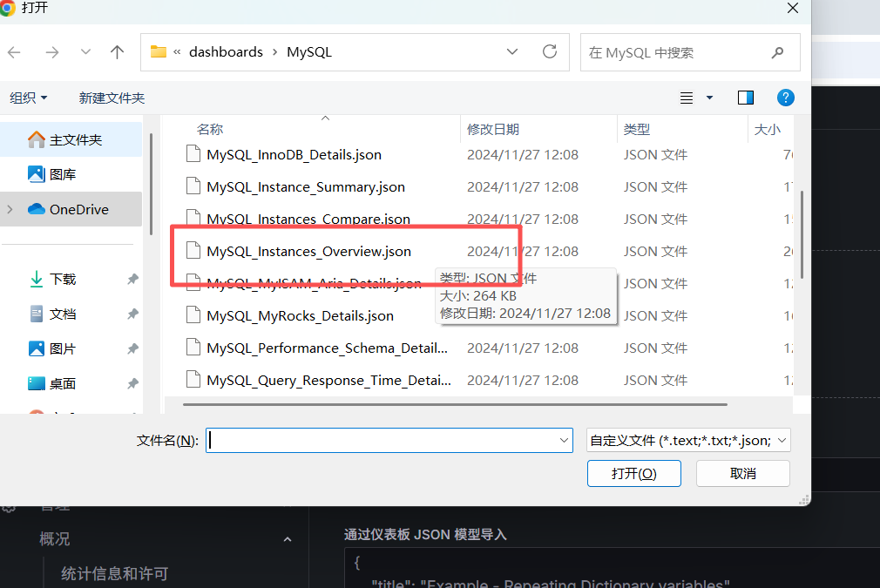Create a folder with 新建文件夹

point(112,98)
